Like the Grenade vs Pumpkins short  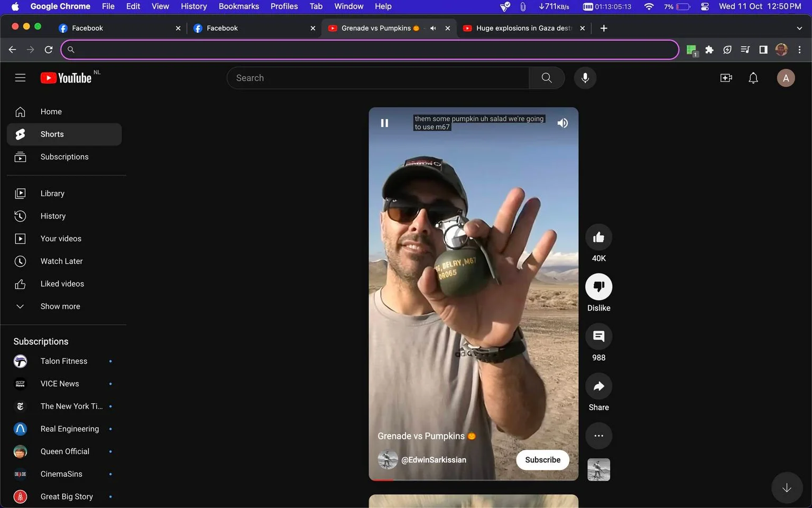[598, 237]
